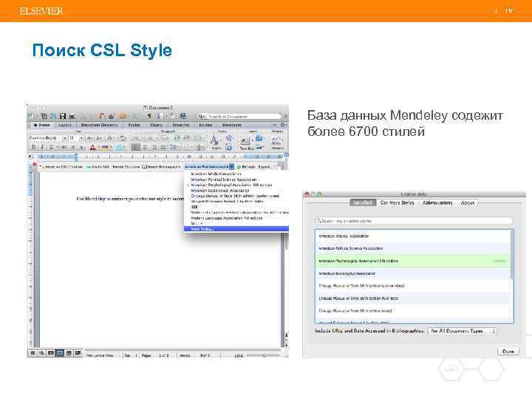This screenshot has width=532, height=399.
Task: Toggle strikethrough formatting
Action: pyautogui.click(x=64, y=147)
